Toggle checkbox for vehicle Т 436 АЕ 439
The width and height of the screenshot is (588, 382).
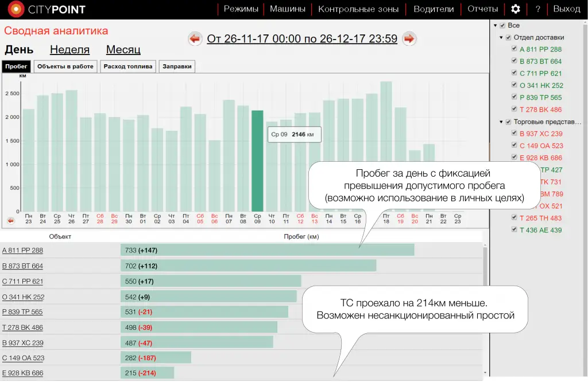tap(514, 230)
